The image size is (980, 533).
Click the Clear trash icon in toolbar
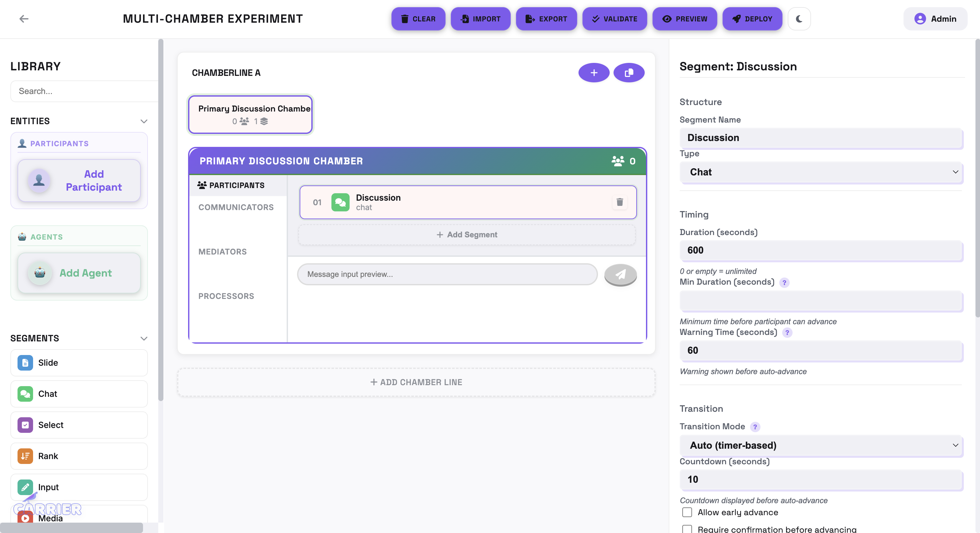[405, 18]
